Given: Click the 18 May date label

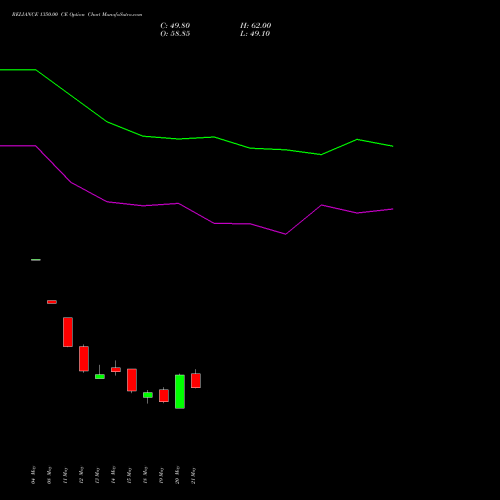Looking at the screenshot, I should click(145, 475).
